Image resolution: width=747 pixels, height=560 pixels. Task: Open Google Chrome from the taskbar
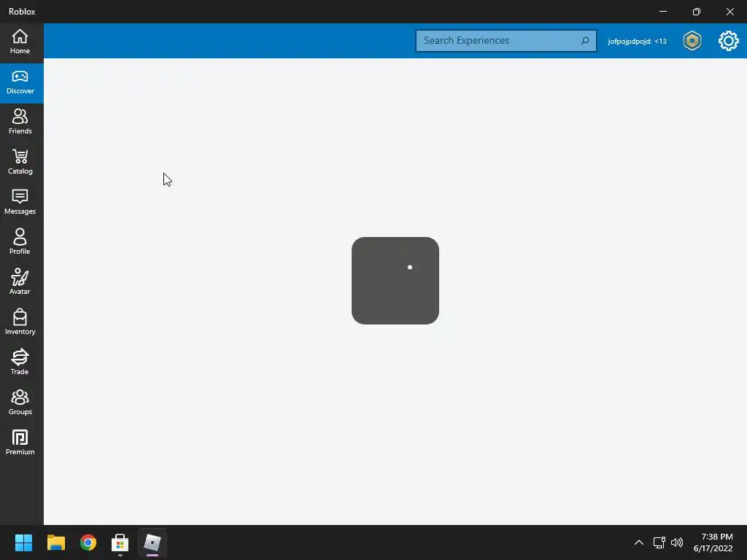[x=88, y=542]
